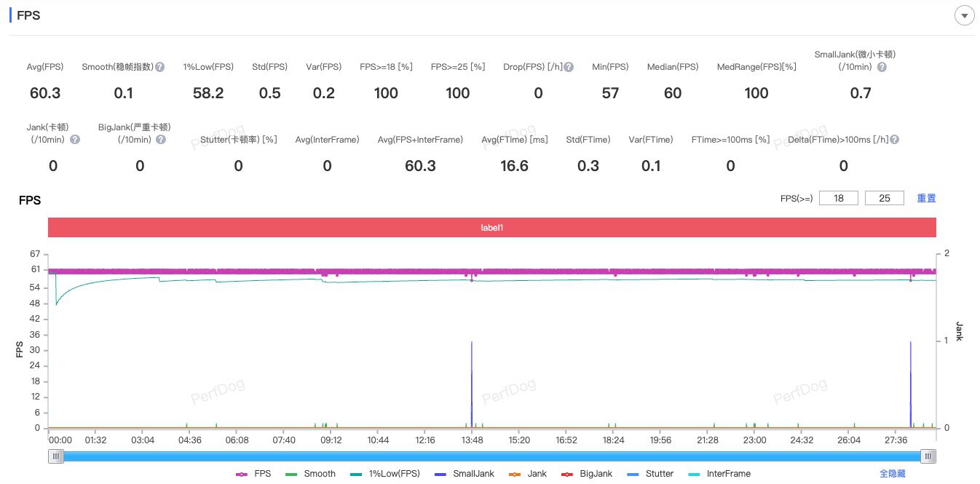Collapse the FPS panel with arrow button
The image size is (980, 484).
point(965,15)
